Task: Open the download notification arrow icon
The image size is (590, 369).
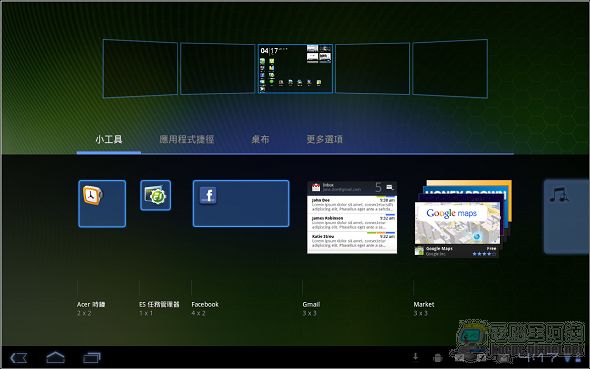Action: pyautogui.click(x=415, y=356)
